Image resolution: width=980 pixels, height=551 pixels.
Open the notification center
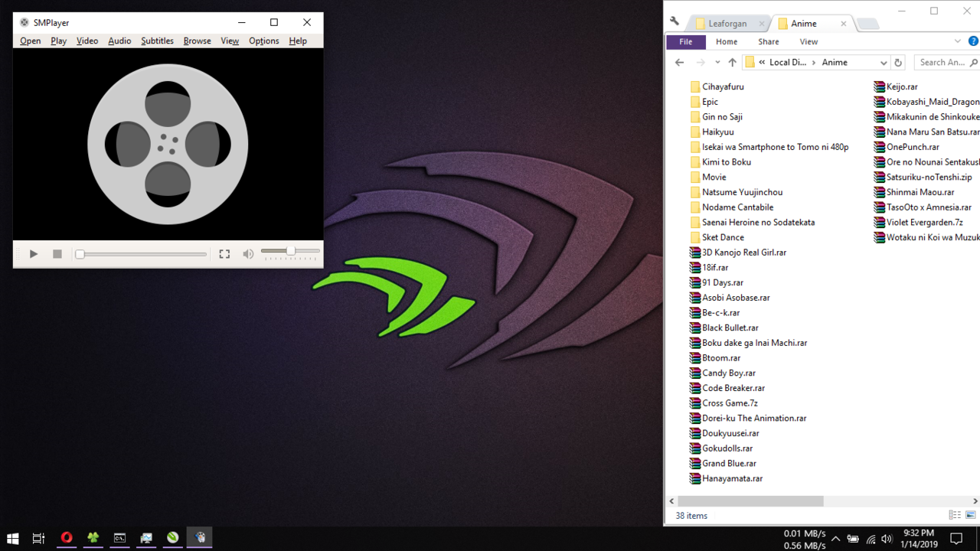click(x=955, y=539)
